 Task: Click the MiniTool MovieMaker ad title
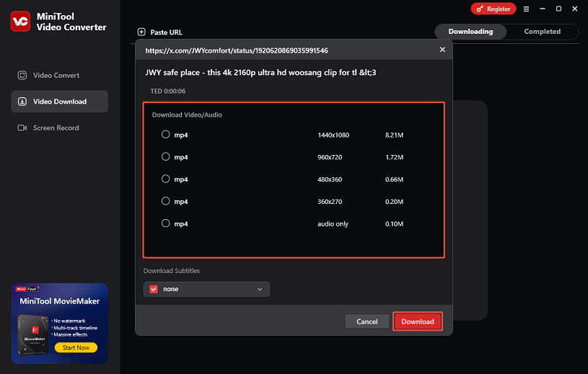[x=60, y=301]
